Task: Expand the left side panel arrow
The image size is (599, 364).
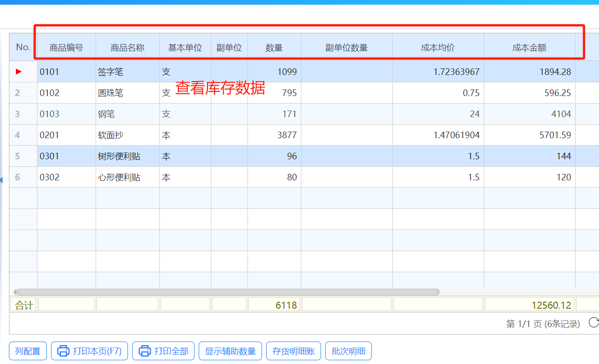Action: click(1, 180)
